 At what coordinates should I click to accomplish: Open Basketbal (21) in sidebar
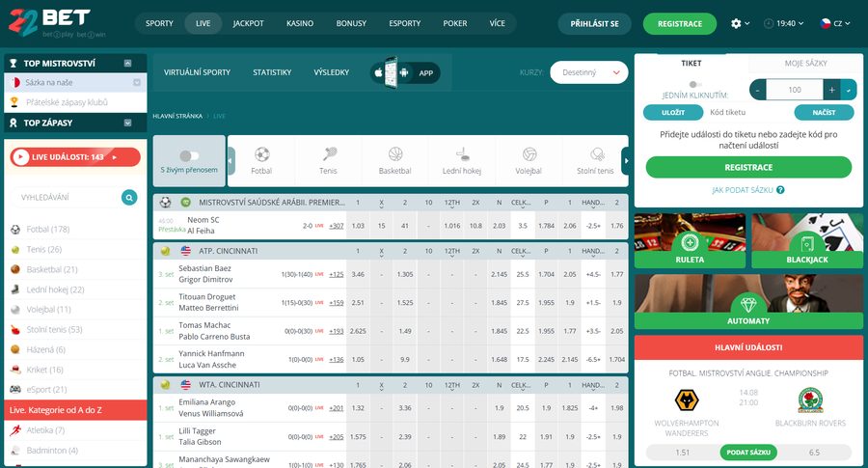click(x=75, y=269)
